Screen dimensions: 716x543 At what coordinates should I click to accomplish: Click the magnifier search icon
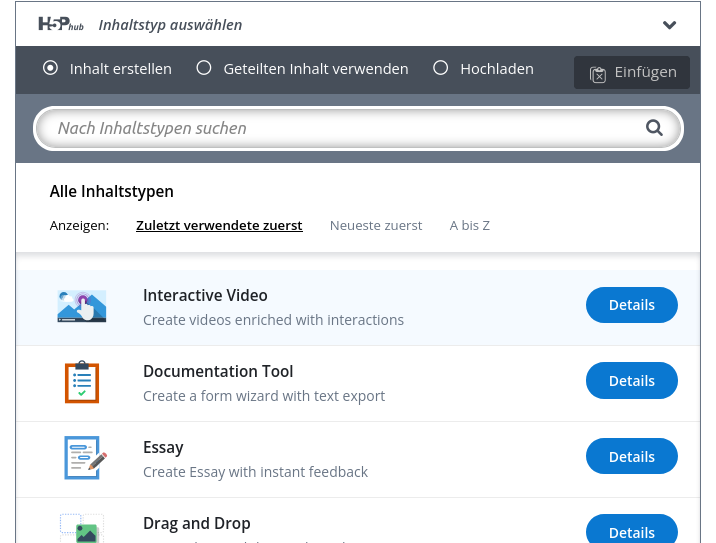tap(654, 128)
